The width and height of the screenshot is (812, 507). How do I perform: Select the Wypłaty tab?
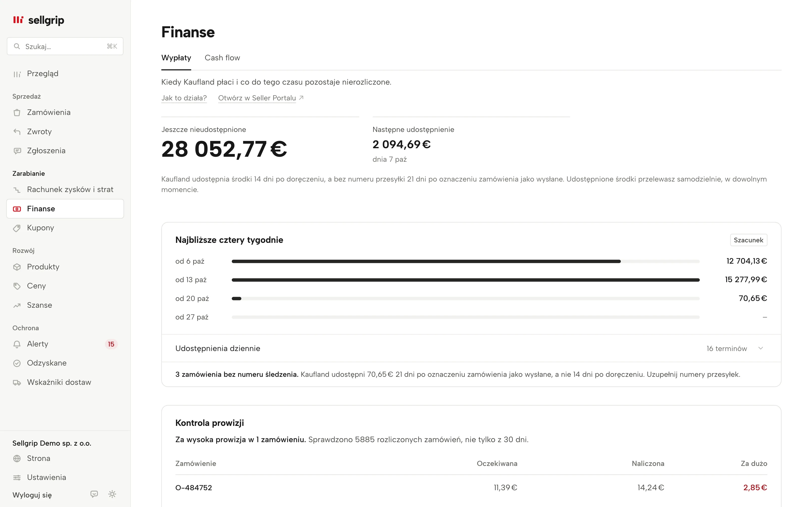176,58
